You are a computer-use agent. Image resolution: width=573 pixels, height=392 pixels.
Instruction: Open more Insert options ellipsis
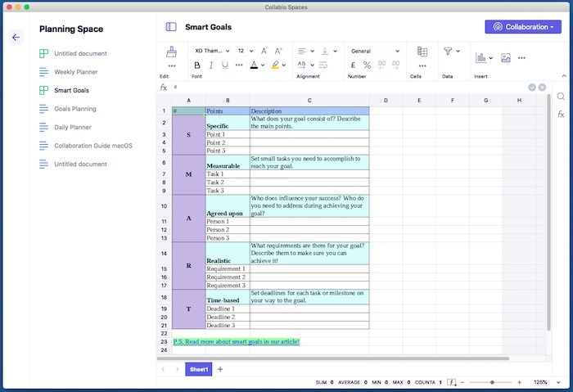point(522,58)
